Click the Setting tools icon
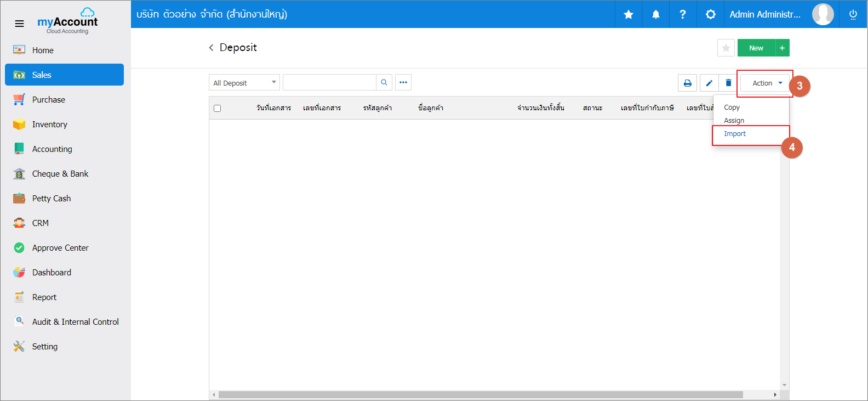The width and height of the screenshot is (868, 401). (19, 346)
